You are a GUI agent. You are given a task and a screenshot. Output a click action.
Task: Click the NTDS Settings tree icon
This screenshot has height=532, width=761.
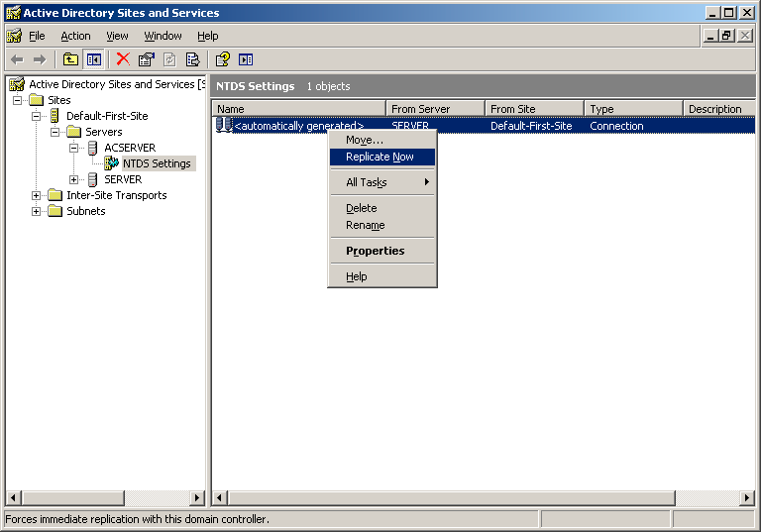point(111,163)
